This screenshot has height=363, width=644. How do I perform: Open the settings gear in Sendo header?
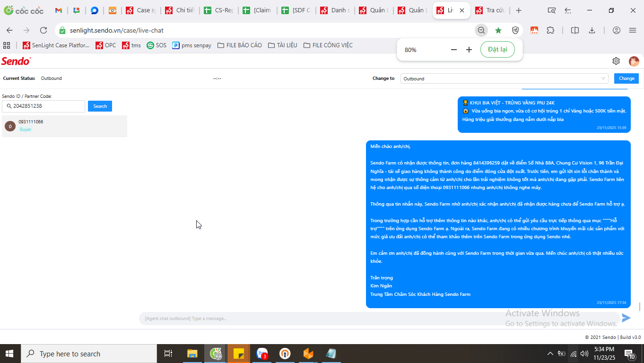point(616,61)
